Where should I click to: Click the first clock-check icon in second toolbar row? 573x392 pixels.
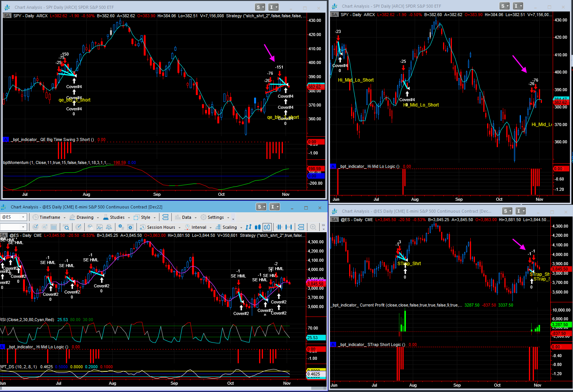point(36,227)
